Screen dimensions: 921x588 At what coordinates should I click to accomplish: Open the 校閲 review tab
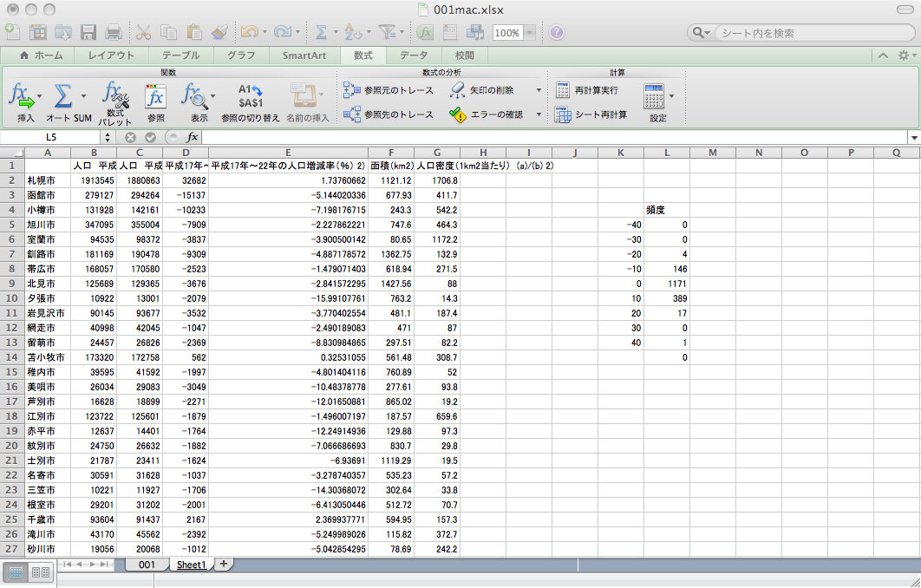point(465,56)
